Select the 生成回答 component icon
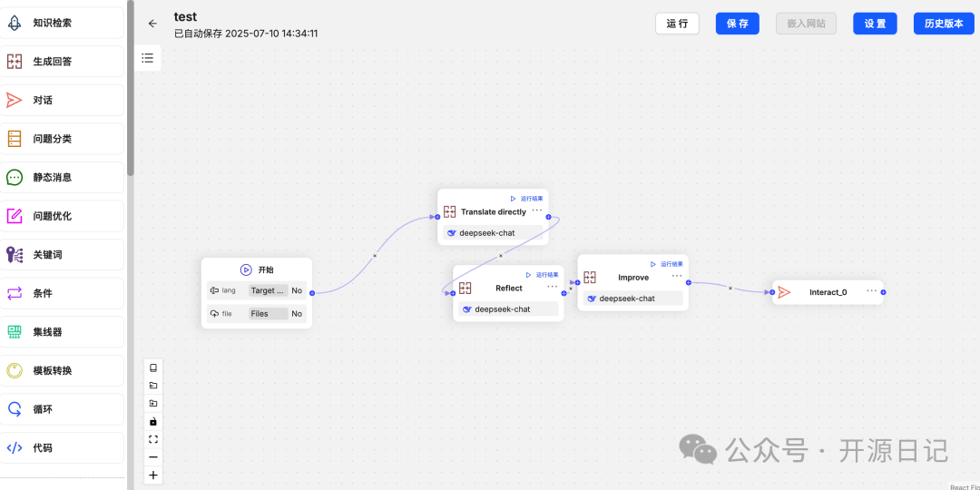Viewport: 980px width, 490px height. point(15,62)
